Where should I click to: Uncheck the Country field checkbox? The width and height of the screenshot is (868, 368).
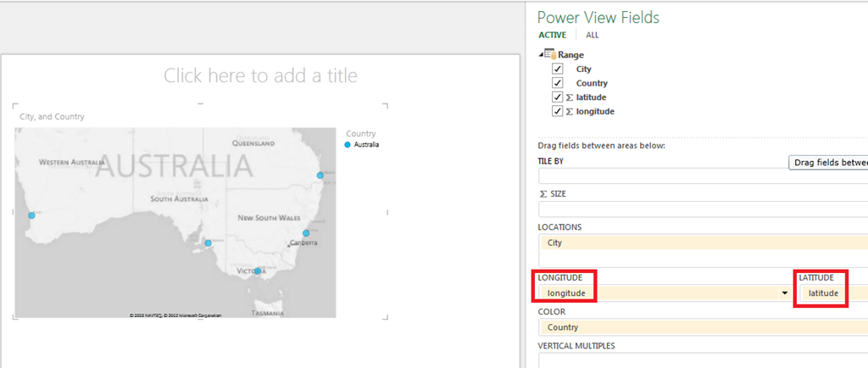tap(558, 83)
